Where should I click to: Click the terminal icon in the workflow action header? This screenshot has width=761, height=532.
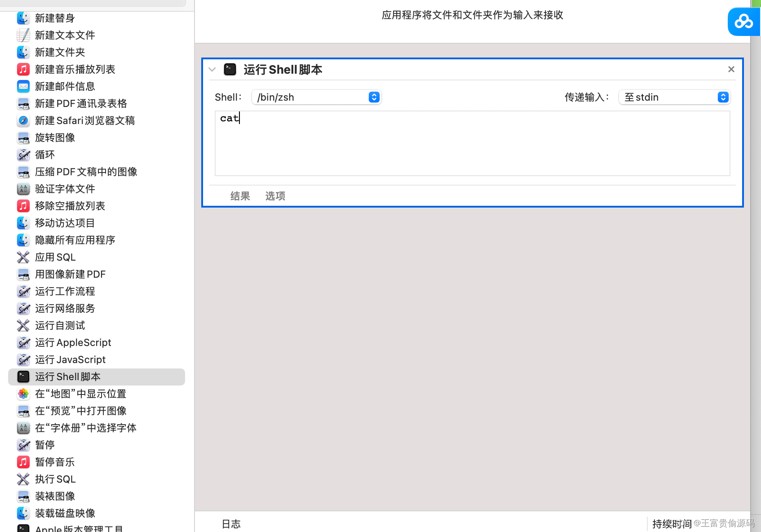[230, 69]
